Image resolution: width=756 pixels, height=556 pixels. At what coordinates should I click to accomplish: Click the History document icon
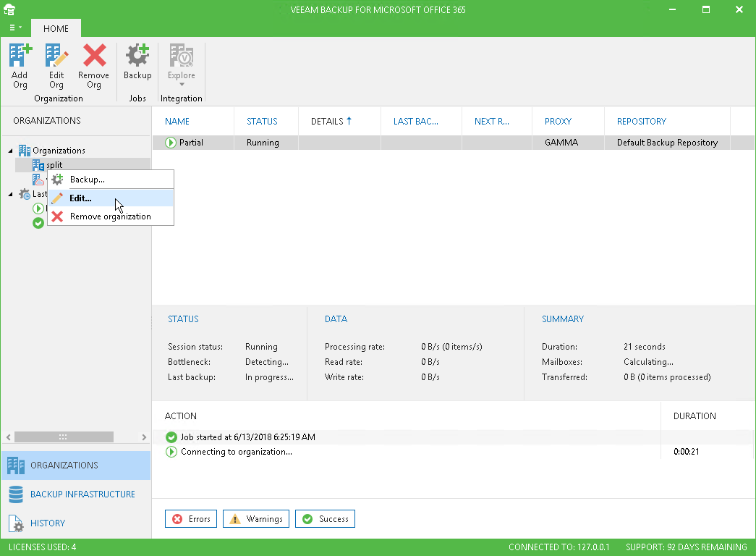pos(16,523)
